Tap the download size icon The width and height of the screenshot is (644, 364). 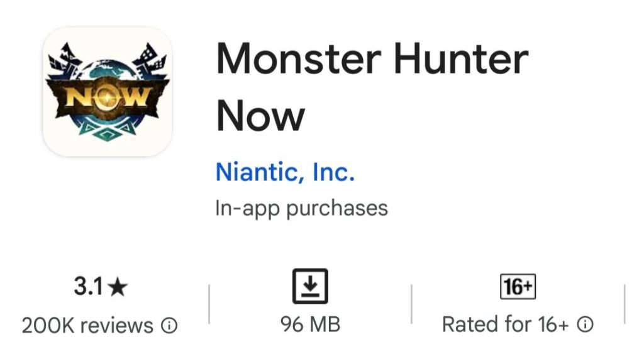point(310,286)
